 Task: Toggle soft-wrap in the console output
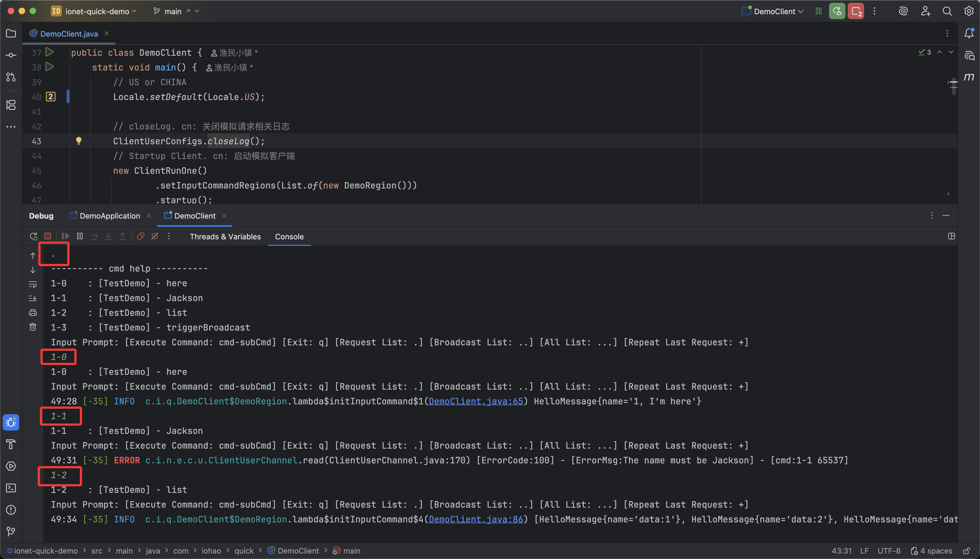coord(33,284)
